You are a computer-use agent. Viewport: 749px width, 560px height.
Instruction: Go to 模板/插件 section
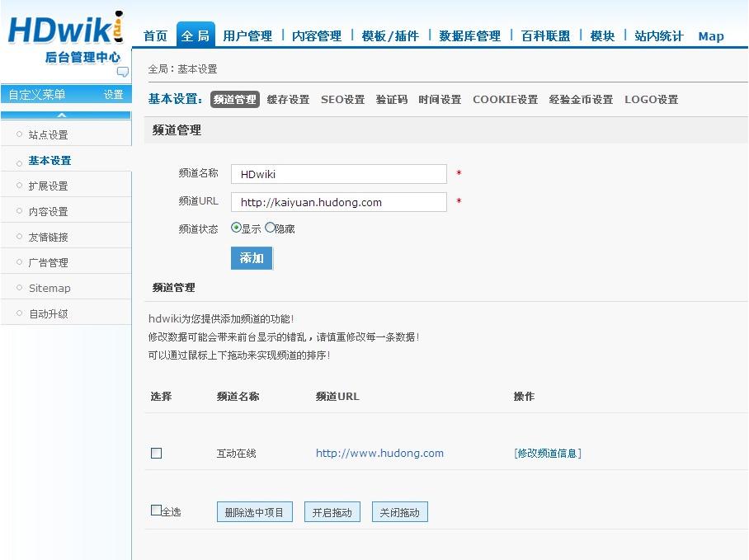(x=390, y=35)
